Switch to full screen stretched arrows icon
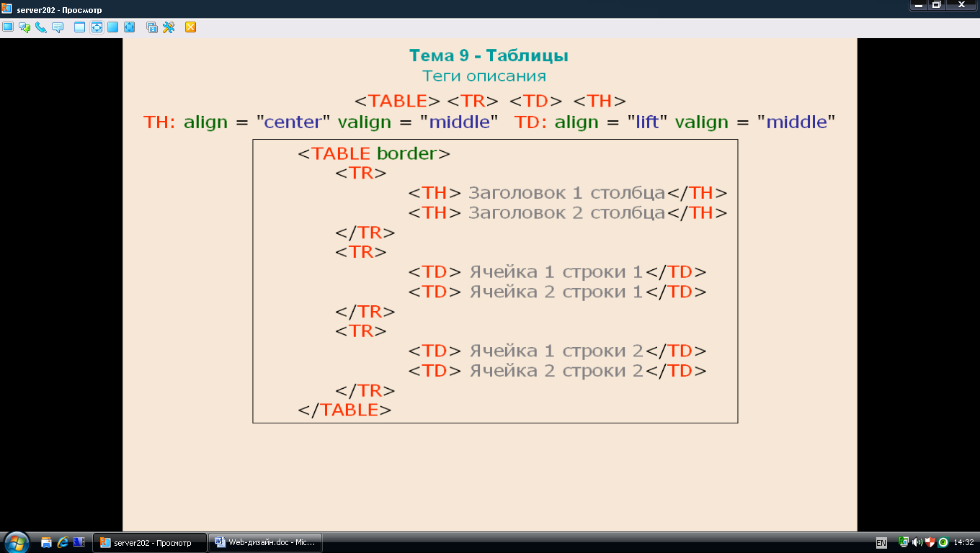Viewport: 980px width, 553px height. click(x=130, y=27)
